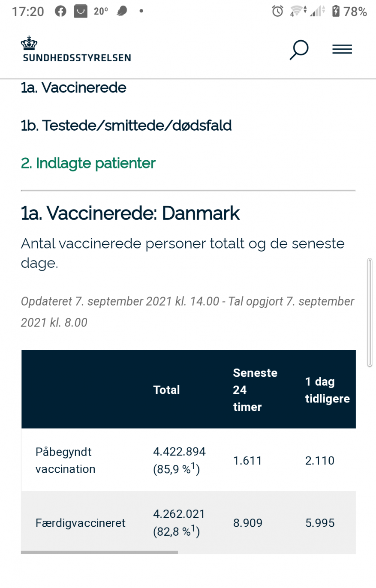Tap the Wi-Fi signal status icon
Screen dimensions: 376x588
point(297,12)
